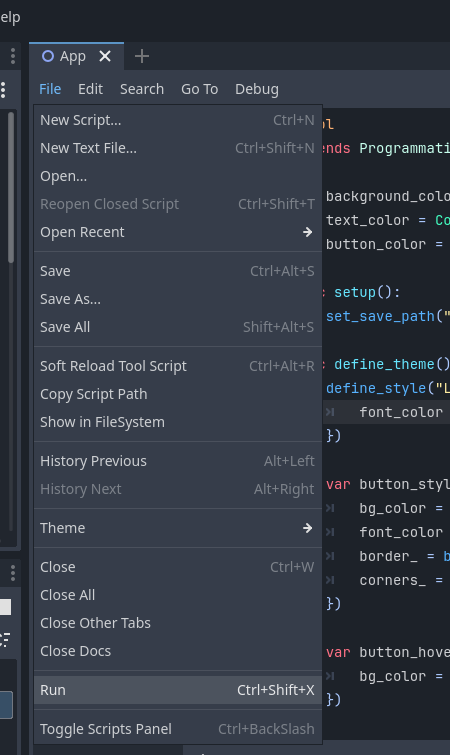
Task: Run the script via Run entry
Action: pos(178,690)
